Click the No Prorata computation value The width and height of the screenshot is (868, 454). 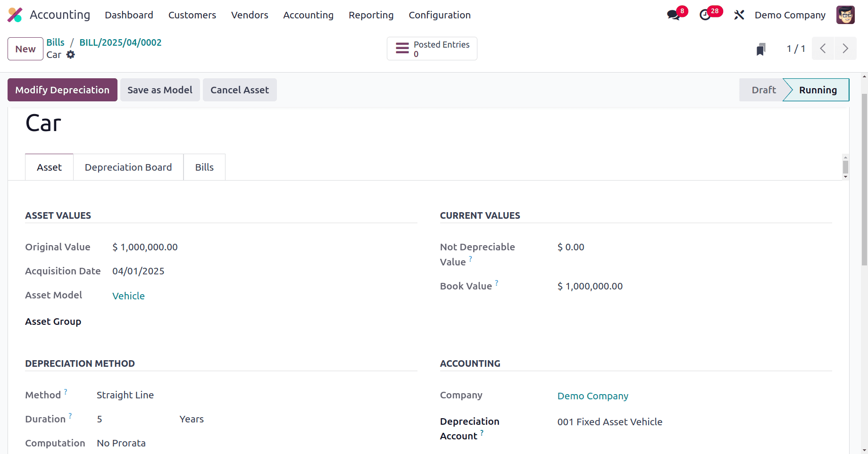pos(121,443)
